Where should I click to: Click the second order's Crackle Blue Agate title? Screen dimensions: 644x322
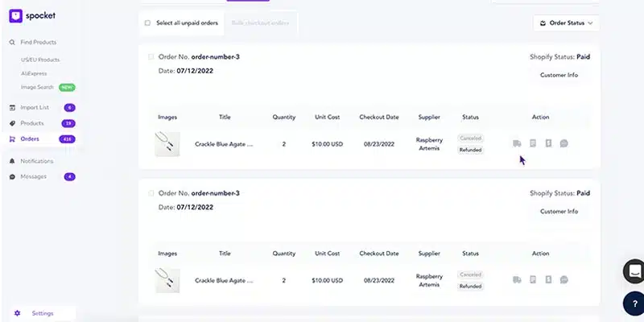click(x=224, y=280)
